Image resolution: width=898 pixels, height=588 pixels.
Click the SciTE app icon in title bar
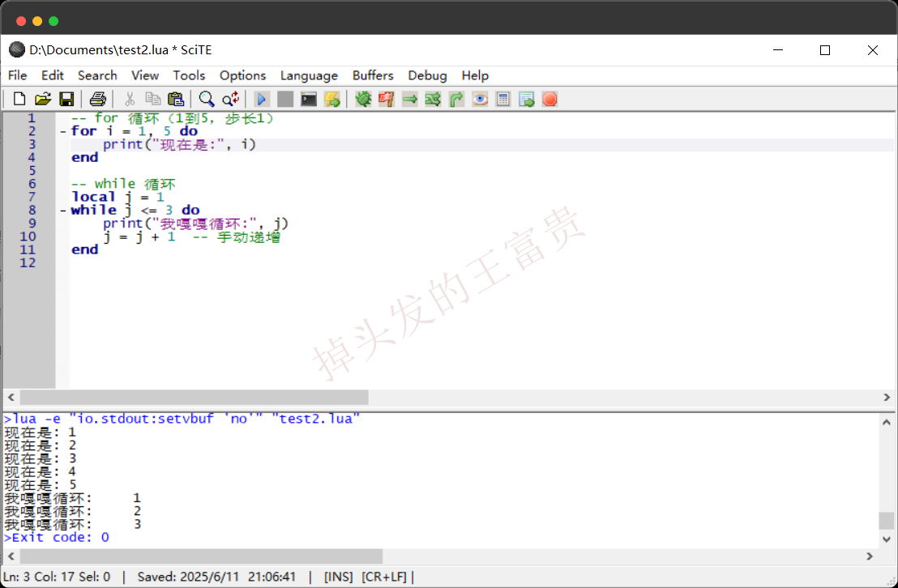[16, 50]
